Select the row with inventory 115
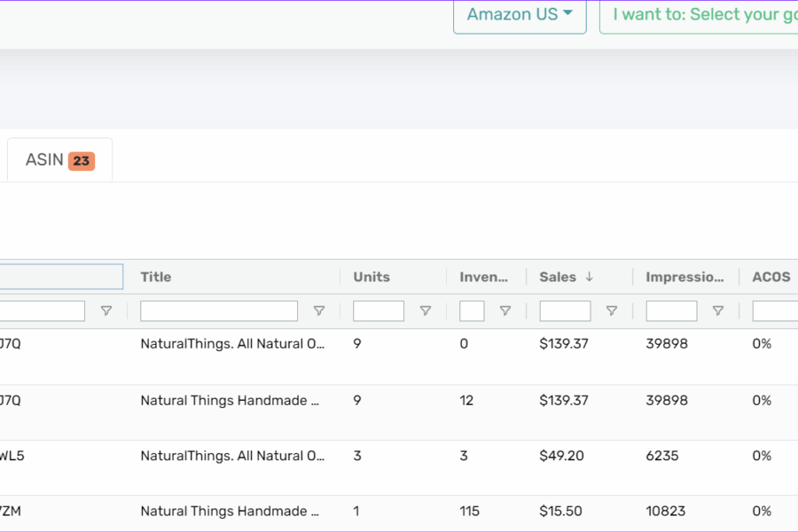 pyautogui.click(x=399, y=513)
